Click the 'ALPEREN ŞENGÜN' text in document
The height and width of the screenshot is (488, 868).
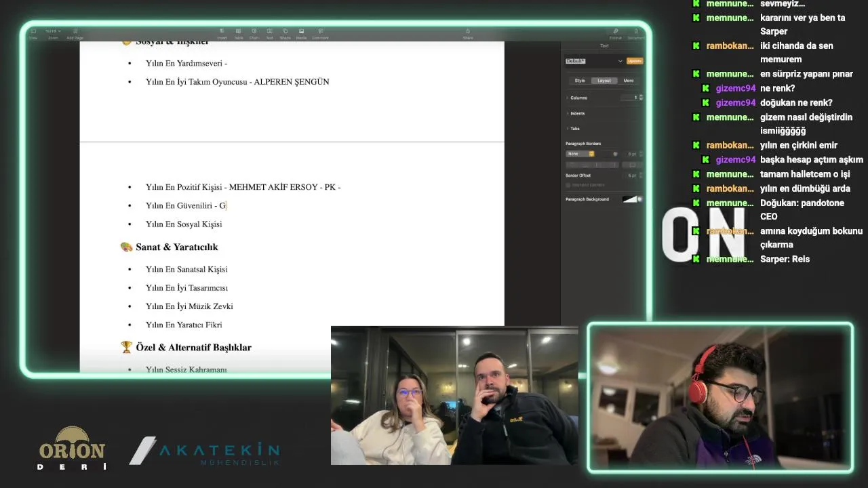pos(292,81)
